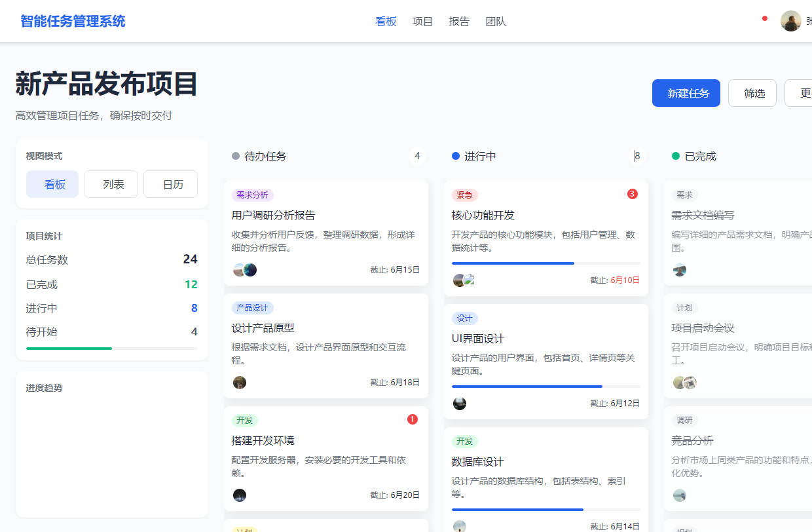Open the user avatar menu
This screenshot has width=812, height=532.
click(x=791, y=21)
